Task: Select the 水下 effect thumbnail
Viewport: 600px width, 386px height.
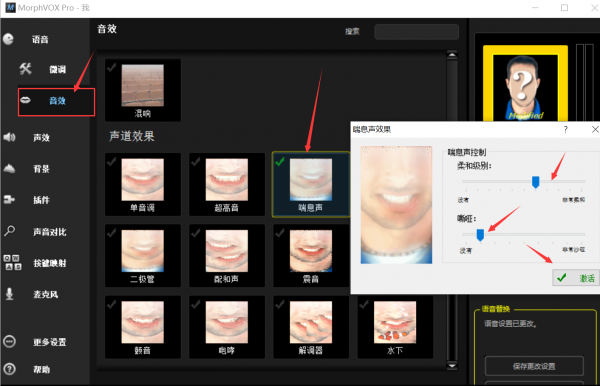Action: coord(395,322)
